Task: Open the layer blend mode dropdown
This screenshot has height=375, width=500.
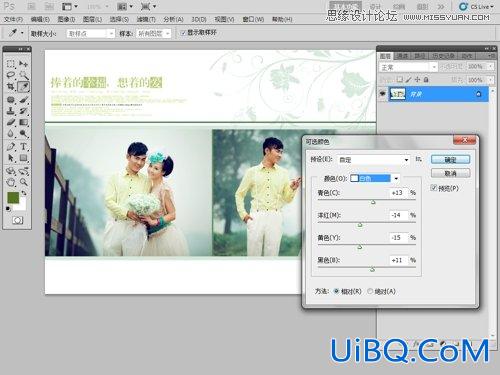Action: 408,67
